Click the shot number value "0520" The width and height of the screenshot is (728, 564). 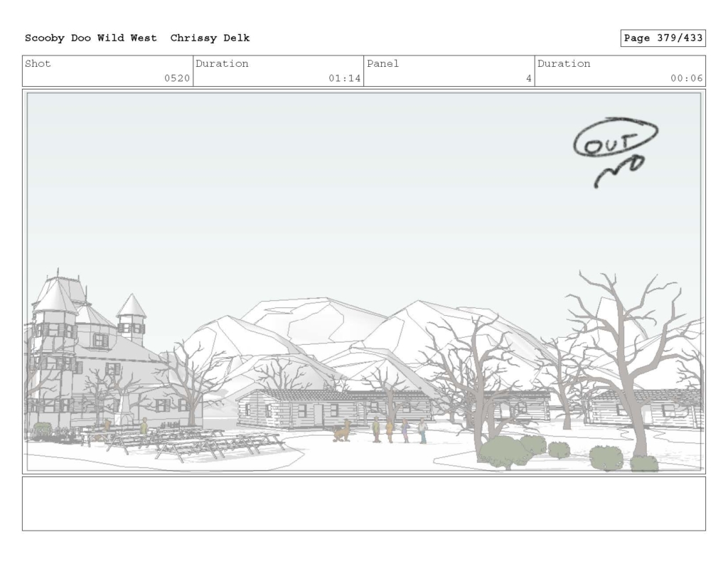(x=177, y=78)
